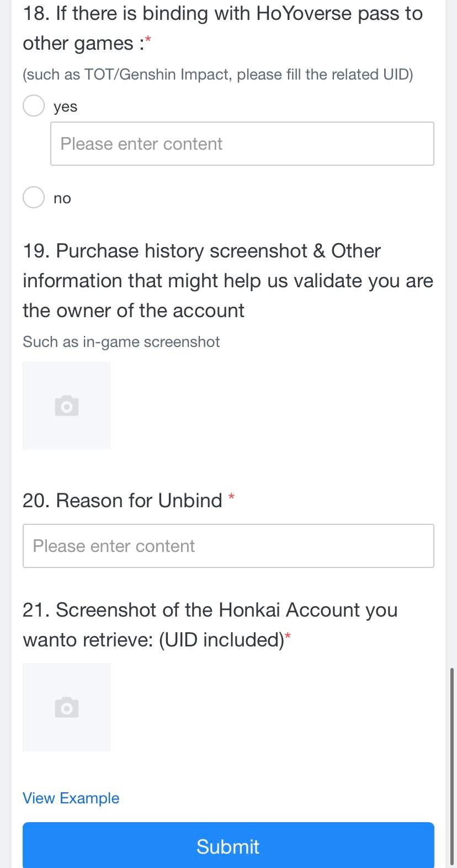This screenshot has width=457, height=868.
Task: Select the 'yes' radio button for HoYoverse pass binding
Action: tap(34, 106)
